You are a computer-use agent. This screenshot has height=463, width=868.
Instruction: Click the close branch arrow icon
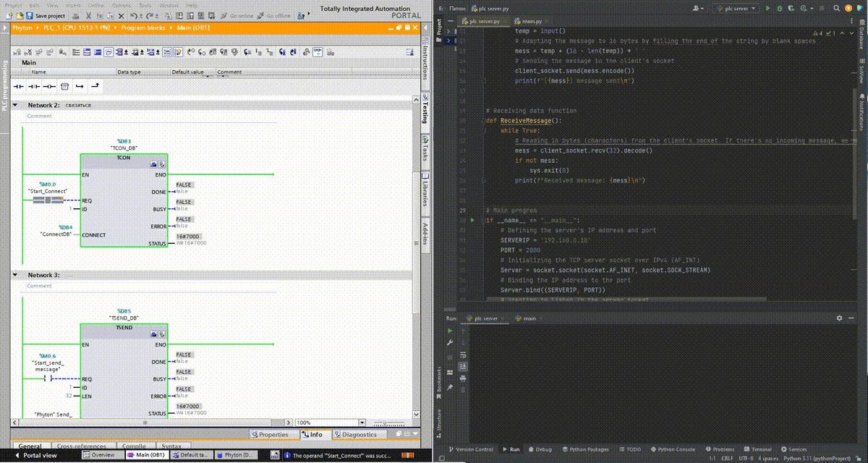pos(95,86)
